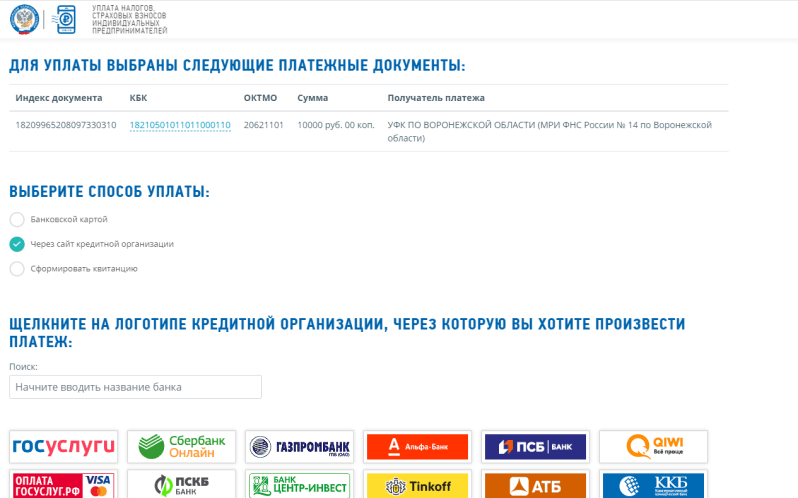Select the generate receipt option
Viewport: 798px width, 498px height.
(17, 269)
